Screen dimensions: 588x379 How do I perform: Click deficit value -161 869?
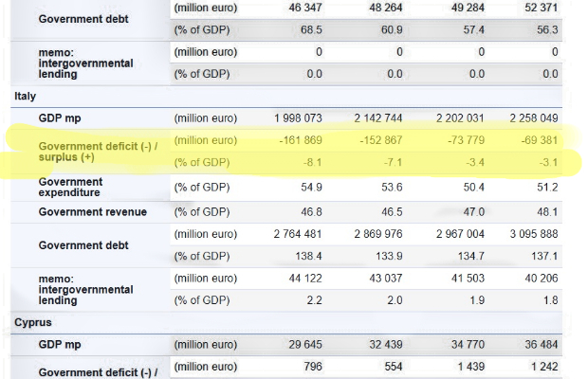301,140
